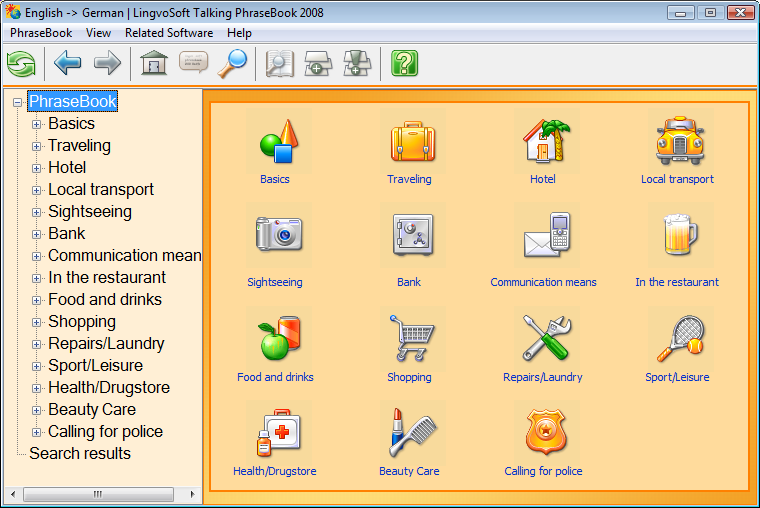
Task: Collapse the PhraseBook root tree node
Action: tap(17, 102)
